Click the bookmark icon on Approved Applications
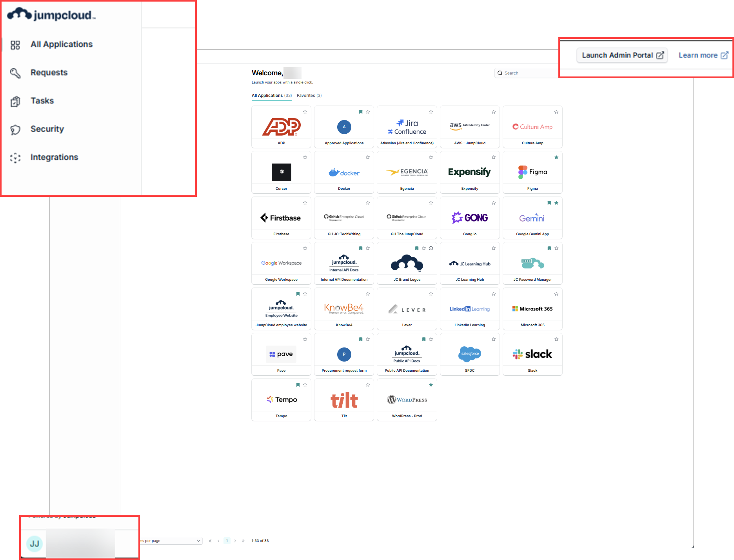The height and width of the screenshot is (560, 734). [361, 112]
